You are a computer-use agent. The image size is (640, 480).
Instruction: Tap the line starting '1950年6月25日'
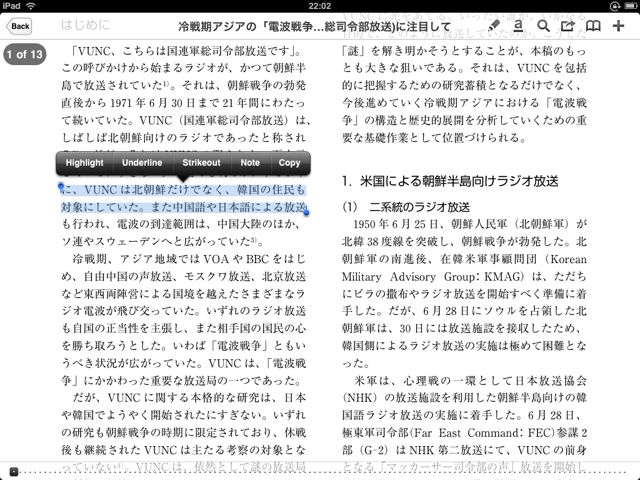pos(470,224)
